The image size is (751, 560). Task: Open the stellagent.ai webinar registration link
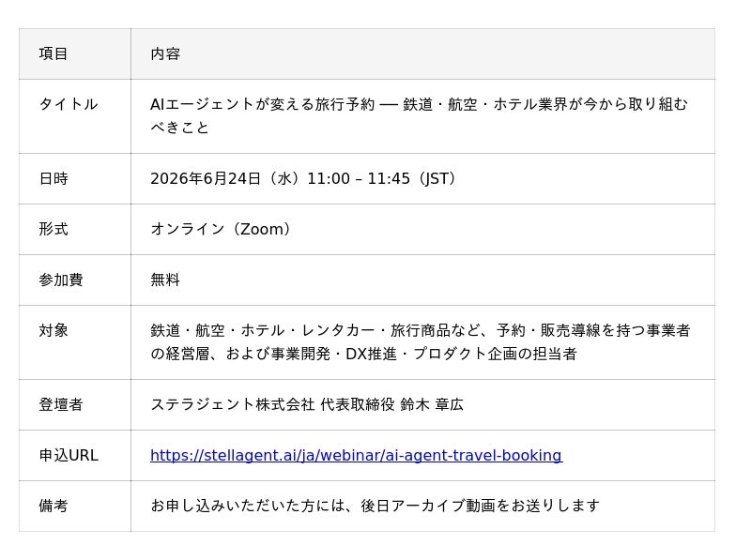[357, 455]
